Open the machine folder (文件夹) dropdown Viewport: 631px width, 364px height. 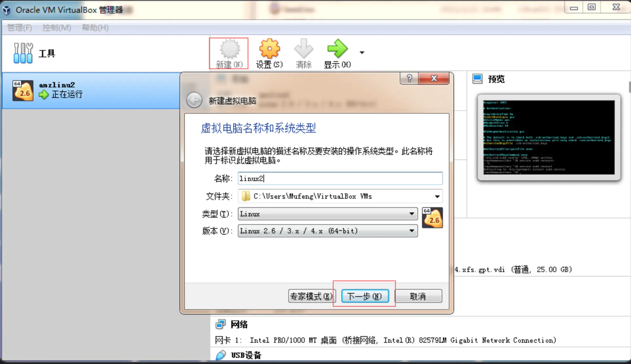(437, 196)
